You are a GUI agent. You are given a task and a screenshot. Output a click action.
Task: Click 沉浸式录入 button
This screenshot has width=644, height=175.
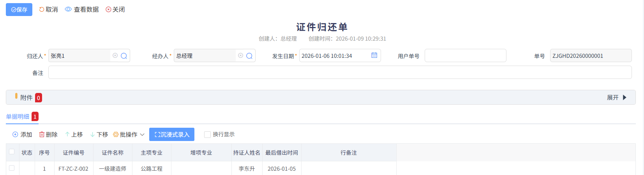click(x=172, y=134)
